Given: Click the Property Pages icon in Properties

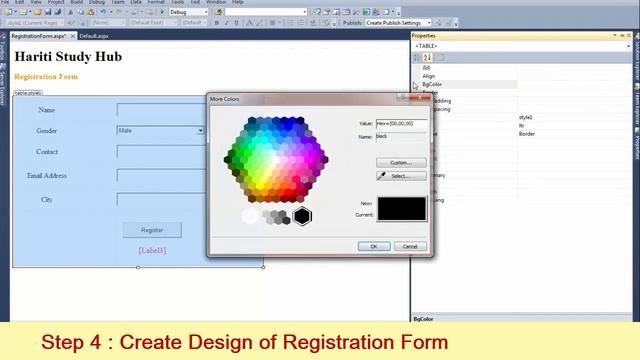Looking at the screenshot, I should [440, 58].
